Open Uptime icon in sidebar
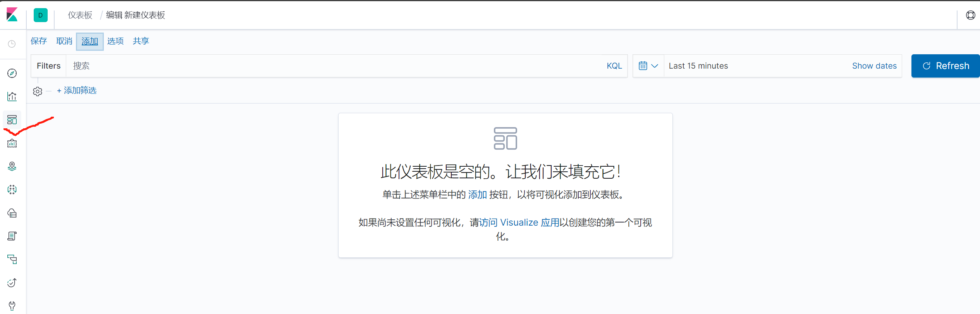 (12, 283)
